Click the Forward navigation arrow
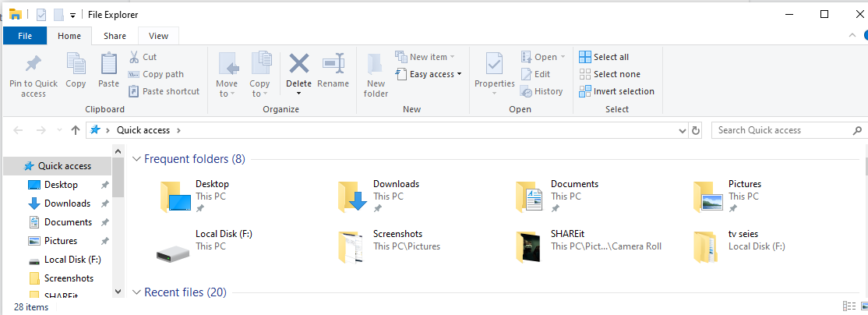The width and height of the screenshot is (868, 315). 41,131
